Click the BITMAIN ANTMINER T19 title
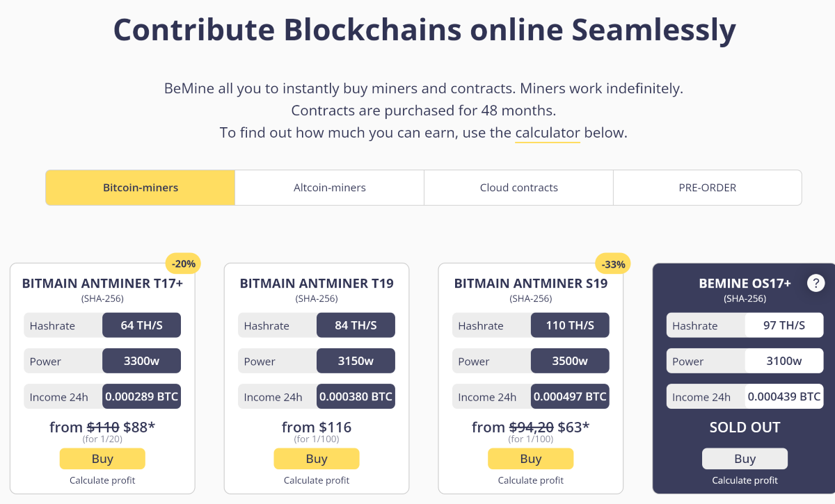 (317, 284)
